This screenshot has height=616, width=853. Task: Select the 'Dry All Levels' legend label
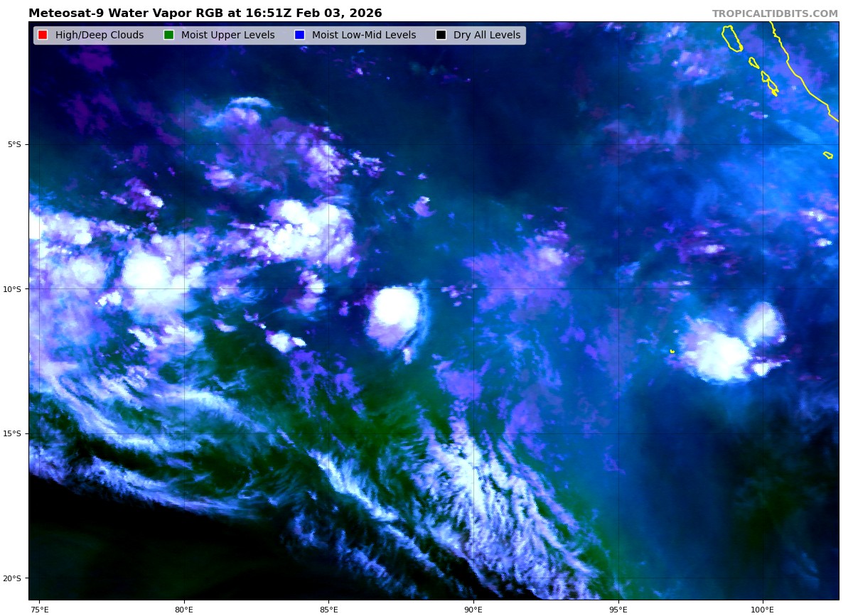coord(487,36)
